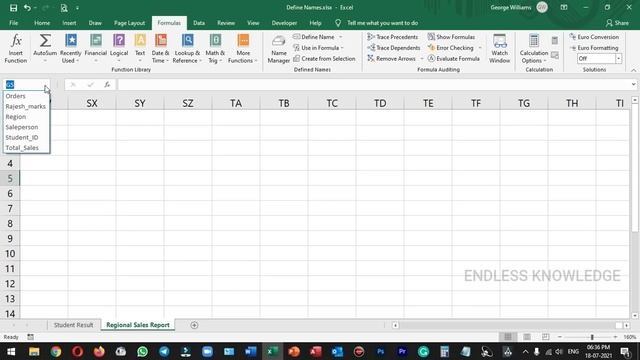The width and height of the screenshot is (640, 360).
Task: Select the Student_ID named range
Action: pos(27,138)
